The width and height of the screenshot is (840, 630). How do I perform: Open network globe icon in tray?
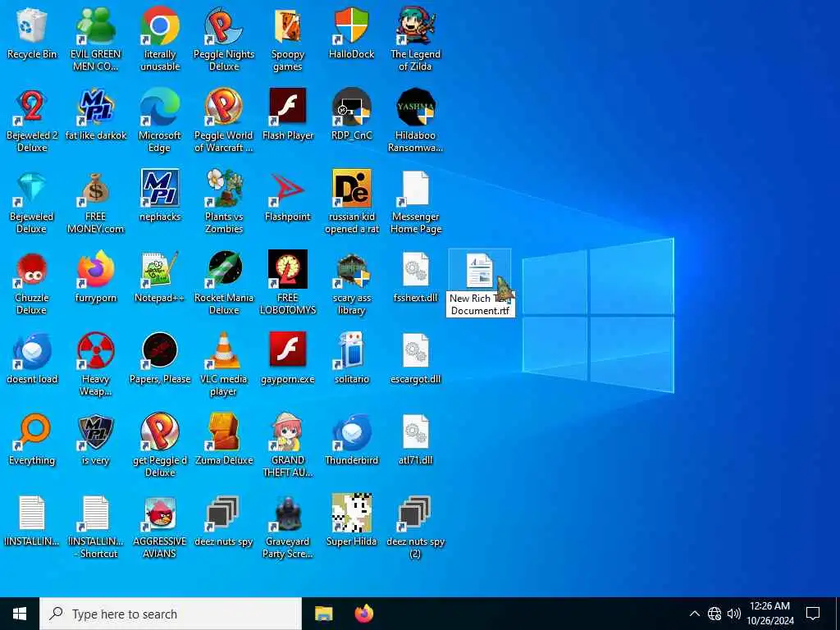pyautogui.click(x=714, y=614)
